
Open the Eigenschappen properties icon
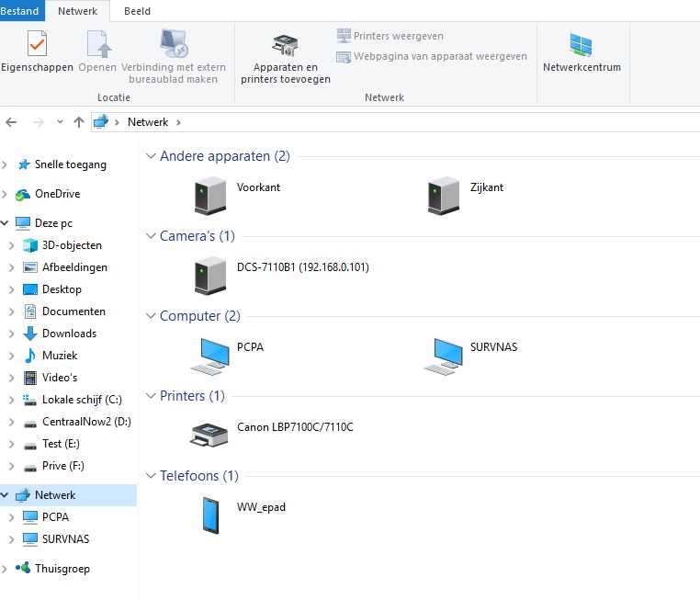[x=37, y=44]
